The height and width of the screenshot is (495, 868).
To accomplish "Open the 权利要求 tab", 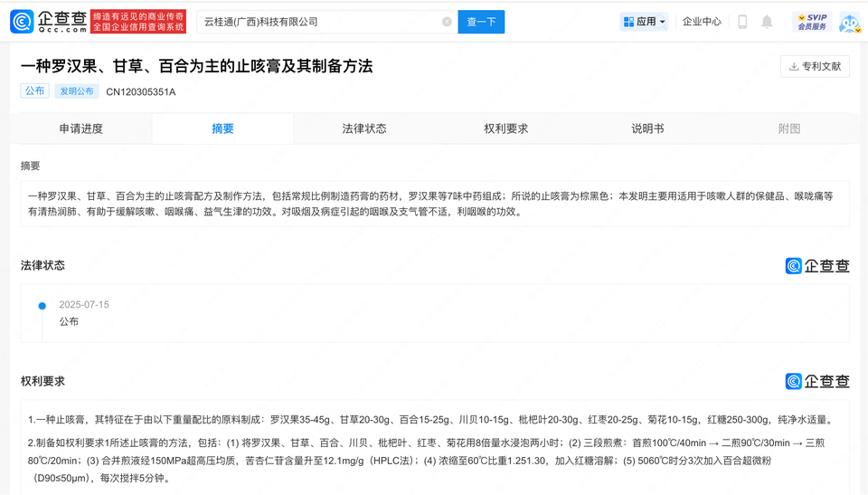I will point(506,129).
